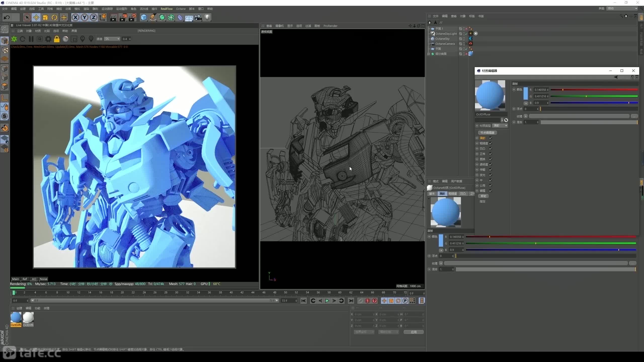The image size is (644, 362).
Task: Select the Live Selection arrow tool
Action: point(27,17)
